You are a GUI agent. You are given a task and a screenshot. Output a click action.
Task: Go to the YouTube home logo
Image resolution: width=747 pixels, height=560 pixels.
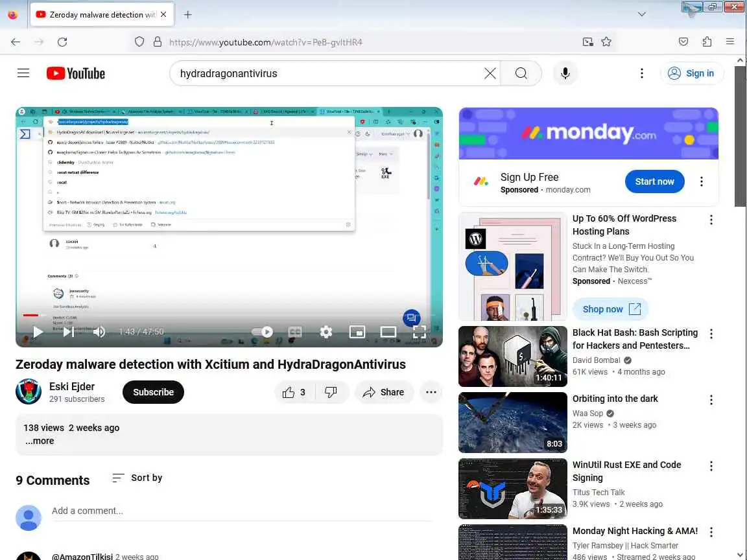76,73
